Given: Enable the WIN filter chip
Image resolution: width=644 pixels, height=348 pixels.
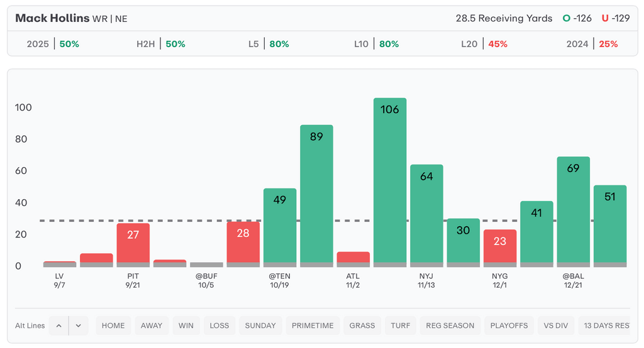Looking at the screenshot, I should point(186,325).
